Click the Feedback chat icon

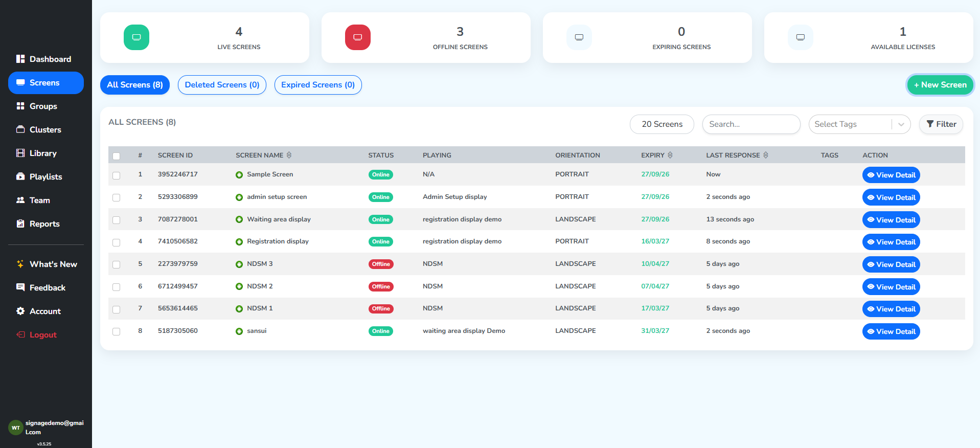20,287
